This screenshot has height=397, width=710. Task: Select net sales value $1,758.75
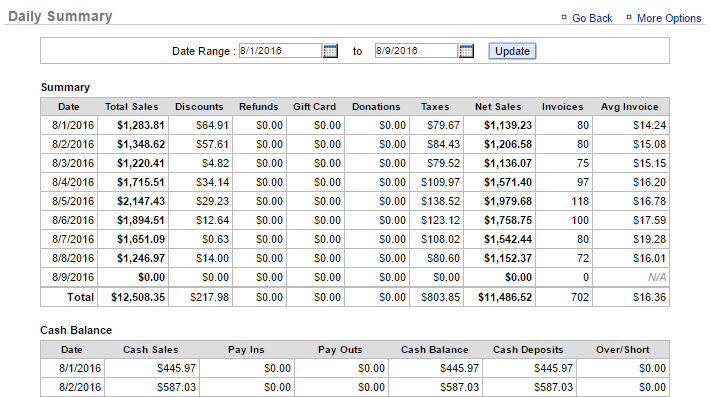(508, 220)
